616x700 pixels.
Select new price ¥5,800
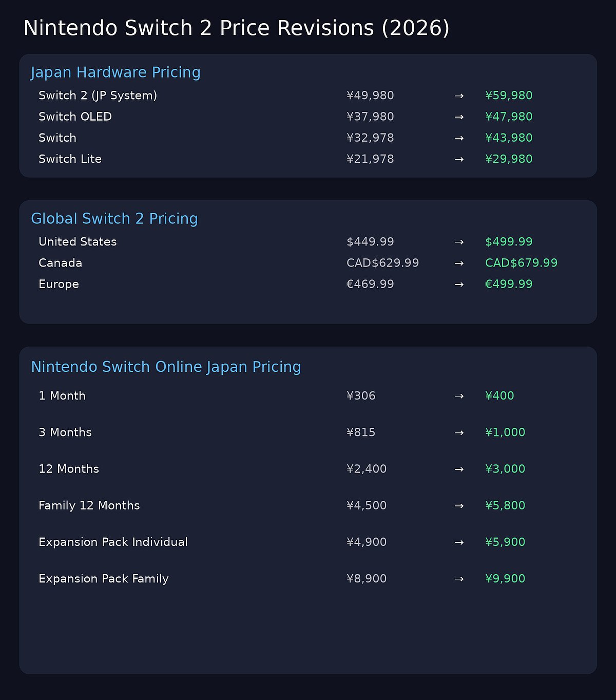505,505
